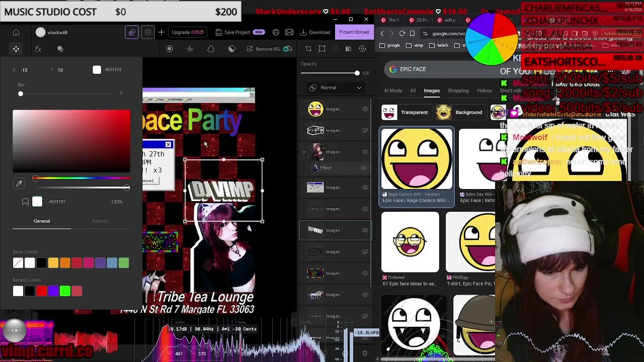
Task: Hide the epic face Images layer
Action: 365,109
